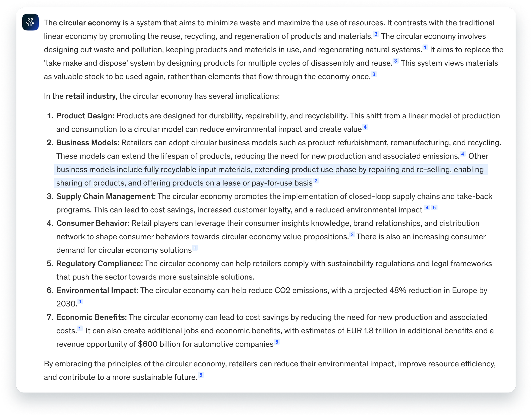Screen dimensions: 532x417
Task: Open highlighted citation 2 after 'pay-for-use basis'
Action: point(316,181)
